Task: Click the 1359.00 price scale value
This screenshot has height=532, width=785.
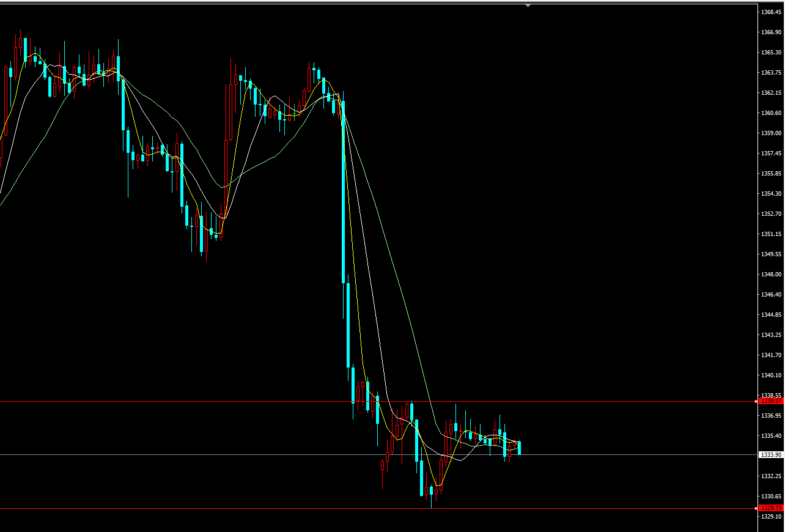Action: (x=772, y=133)
